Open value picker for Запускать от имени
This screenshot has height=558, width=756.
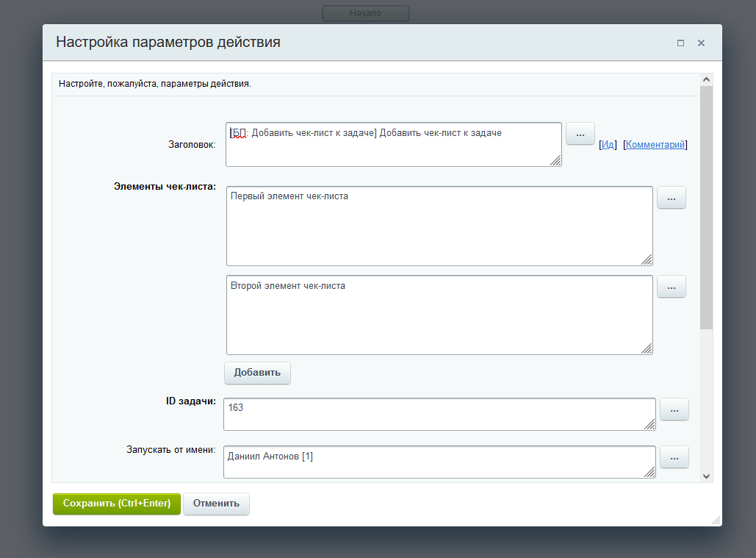674,457
